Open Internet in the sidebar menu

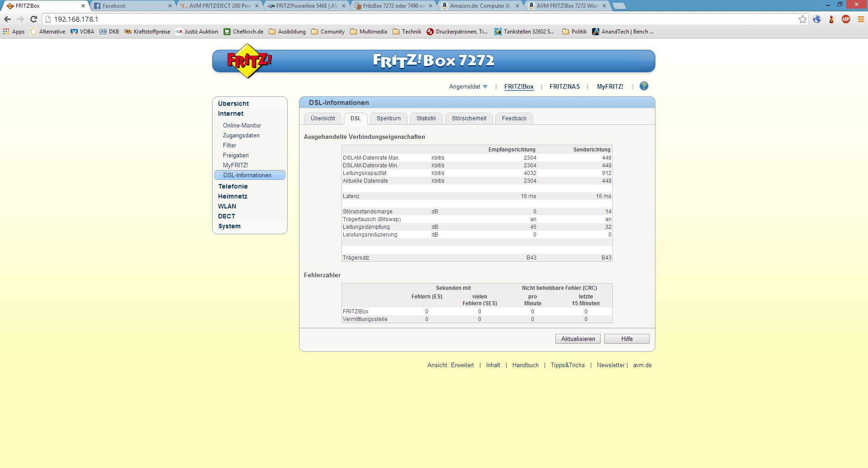click(231, 113)
